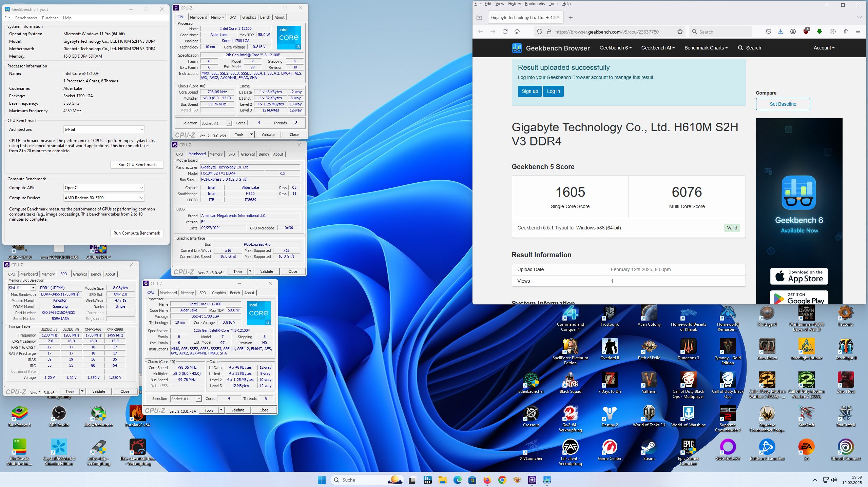Click the Log in button

pos(553,91)
